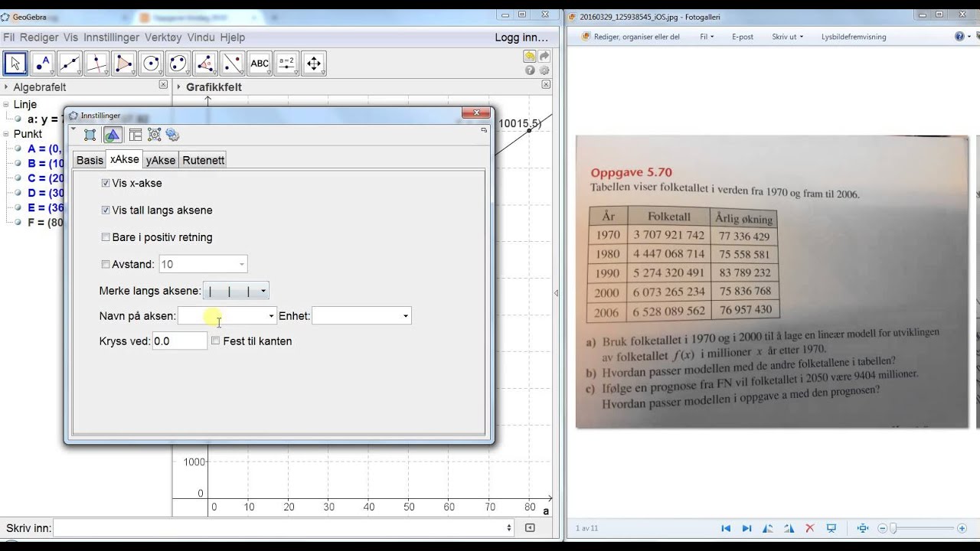Switch to the Basis tab
Image resolution: width=980 pixels, height=551 pixels.
point(90,160)
